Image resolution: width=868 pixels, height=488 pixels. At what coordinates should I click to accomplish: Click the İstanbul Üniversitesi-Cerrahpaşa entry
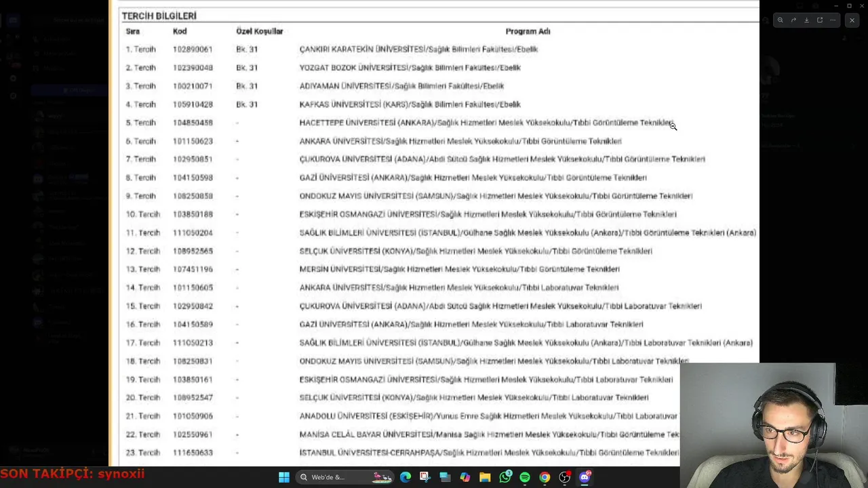(x=489, y=453)
